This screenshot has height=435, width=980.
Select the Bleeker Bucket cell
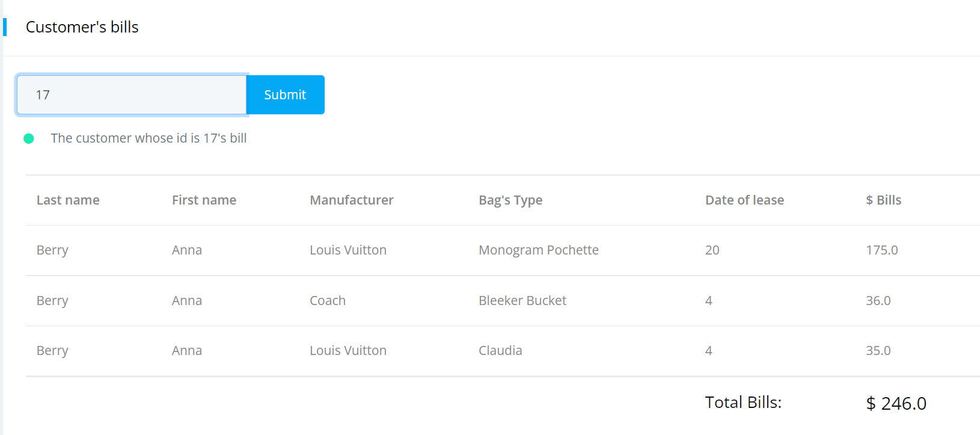[522, 301]
